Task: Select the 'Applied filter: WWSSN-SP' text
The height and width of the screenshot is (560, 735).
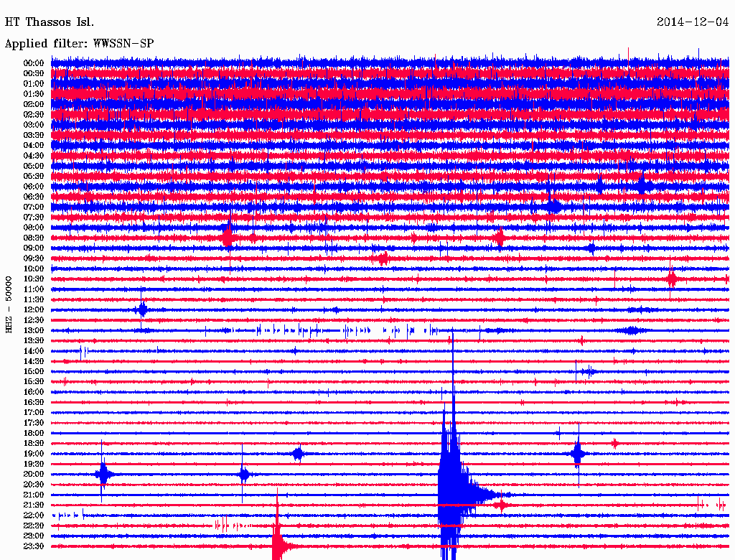Action: tap(79, 44)
